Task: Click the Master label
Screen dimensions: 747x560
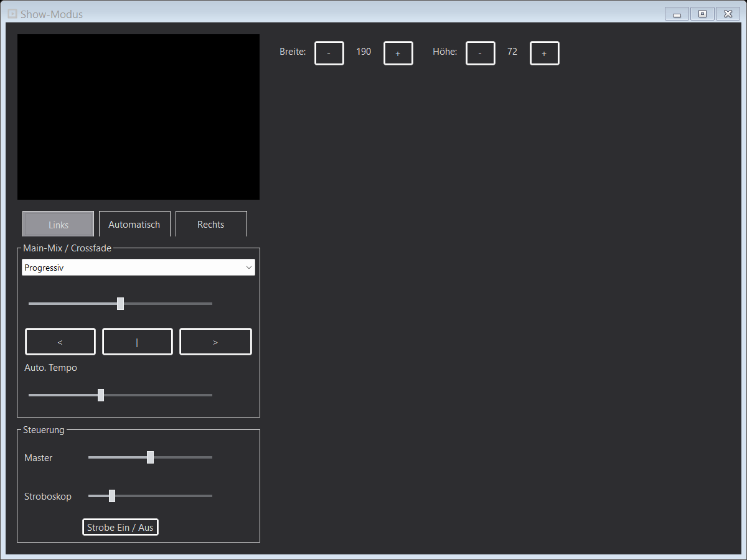Action: [x=39, y=458]
